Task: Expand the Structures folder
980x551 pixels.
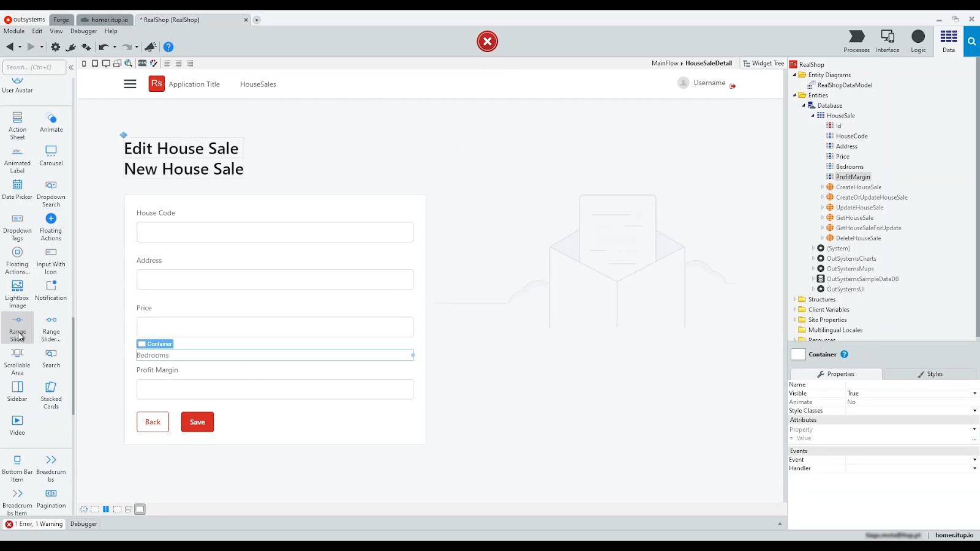Action: click(x=796, y=299)
